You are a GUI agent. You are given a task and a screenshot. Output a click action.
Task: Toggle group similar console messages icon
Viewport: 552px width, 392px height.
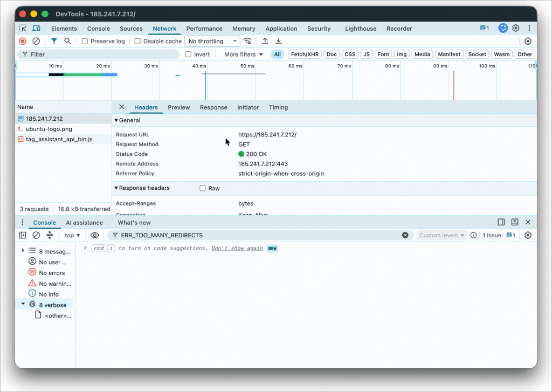[x=50, y=235]
